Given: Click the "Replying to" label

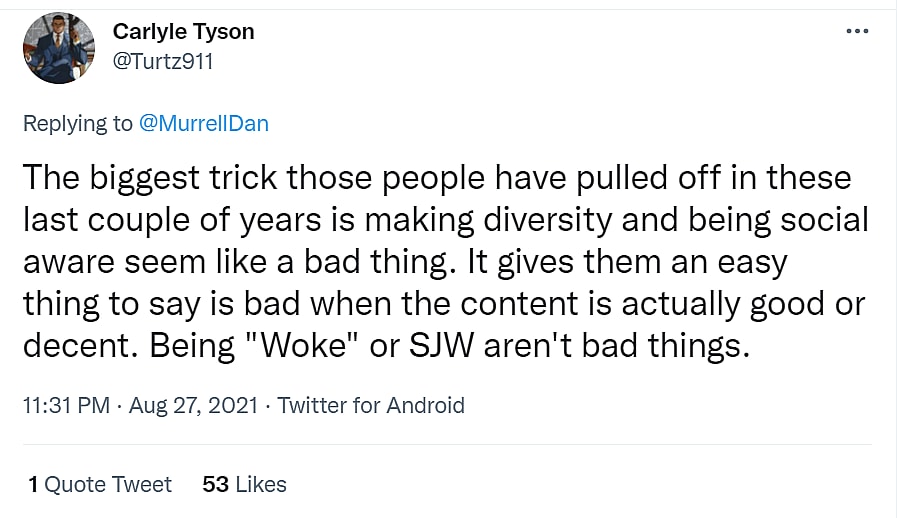Looking at the screenshot, I should (x=77, y=123).
